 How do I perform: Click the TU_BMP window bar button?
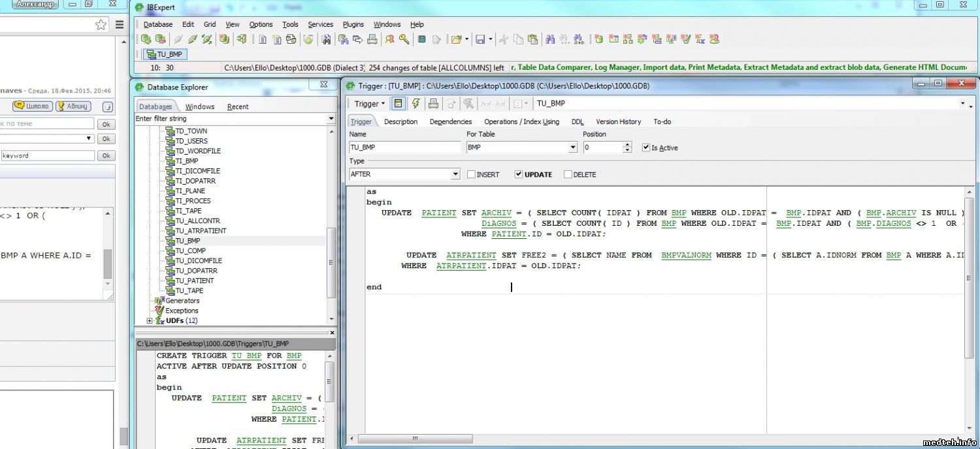pyautogui.click(x=164, y=54)
